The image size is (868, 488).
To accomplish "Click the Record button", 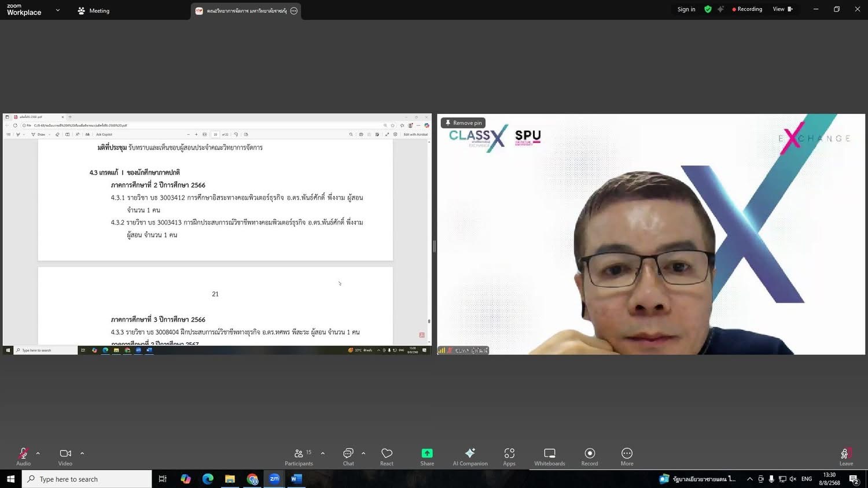I will [590, 456].
